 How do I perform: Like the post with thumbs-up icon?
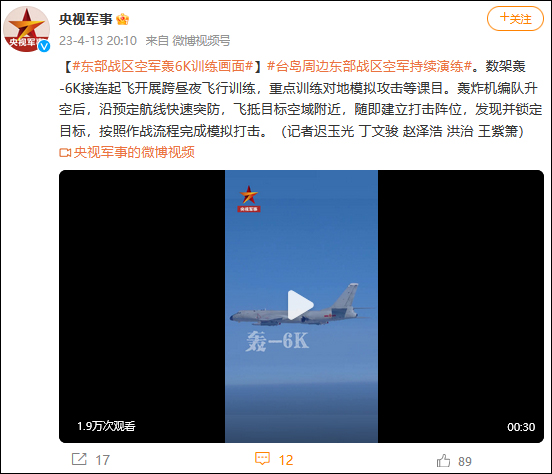coord(443,460)
